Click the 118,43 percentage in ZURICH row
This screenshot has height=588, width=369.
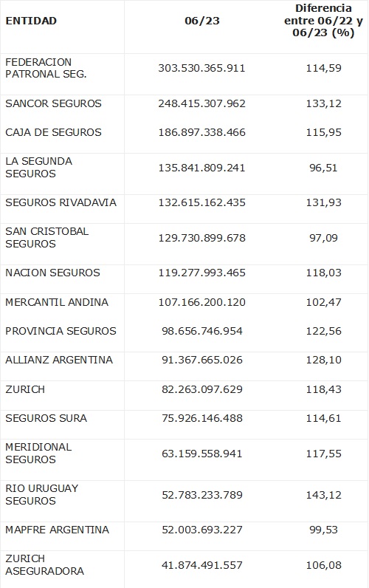(323, 389)
